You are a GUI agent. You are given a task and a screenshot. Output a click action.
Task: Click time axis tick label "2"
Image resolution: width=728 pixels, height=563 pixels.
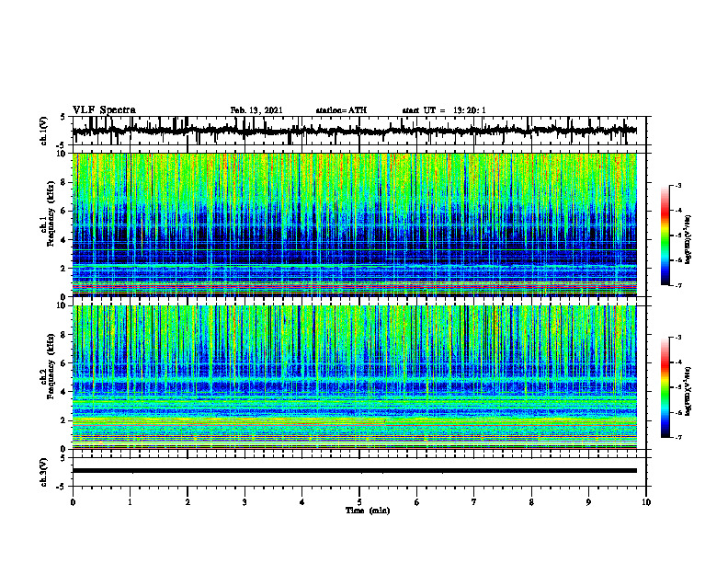tap(188, 502)
